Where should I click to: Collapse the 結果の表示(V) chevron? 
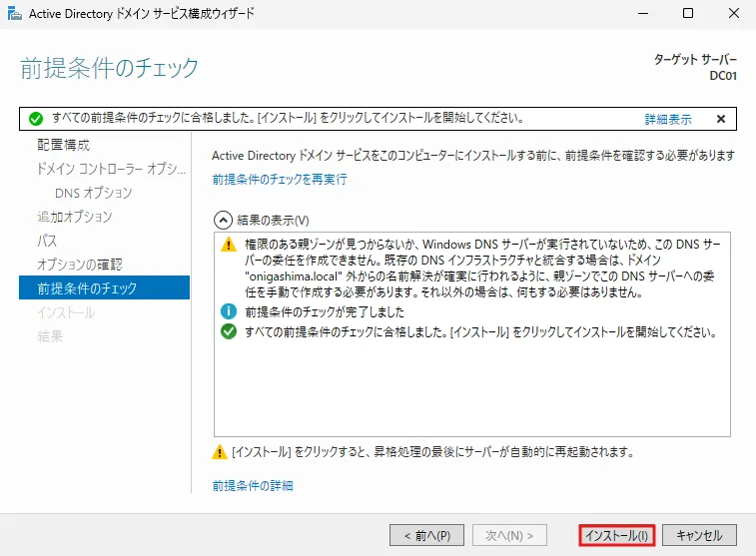click(x=223, y=221)
